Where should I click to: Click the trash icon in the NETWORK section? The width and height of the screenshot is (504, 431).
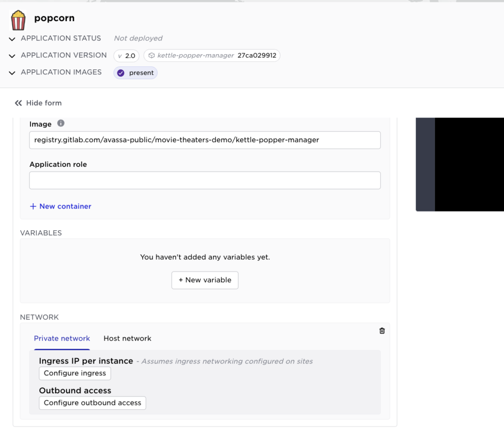[x=382, y=331]
